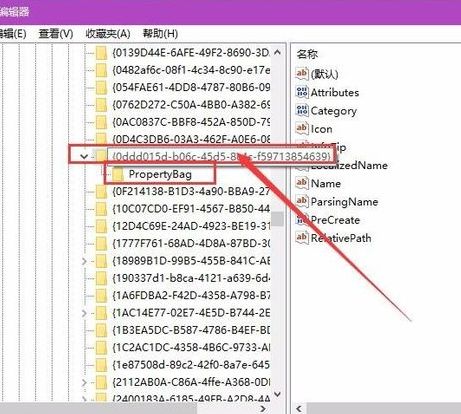This screenshot has height=414, width=461.
Task: Click the folder icon of {12D4C69E key
Action: coord(101,226)
